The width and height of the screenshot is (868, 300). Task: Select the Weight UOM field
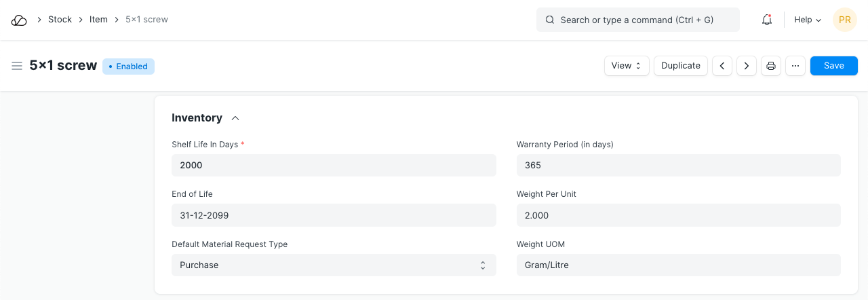pos(678,265)
